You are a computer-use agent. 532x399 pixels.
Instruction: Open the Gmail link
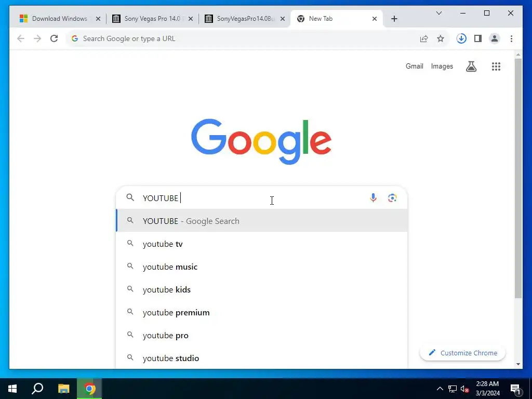pos(414,66)
